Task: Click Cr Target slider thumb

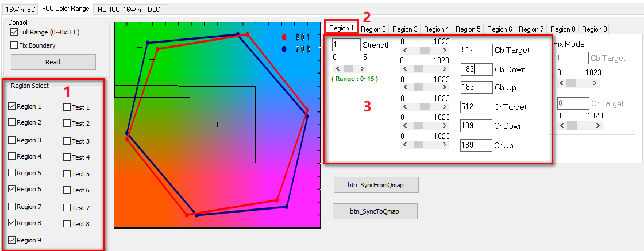Action: point(425,106)
